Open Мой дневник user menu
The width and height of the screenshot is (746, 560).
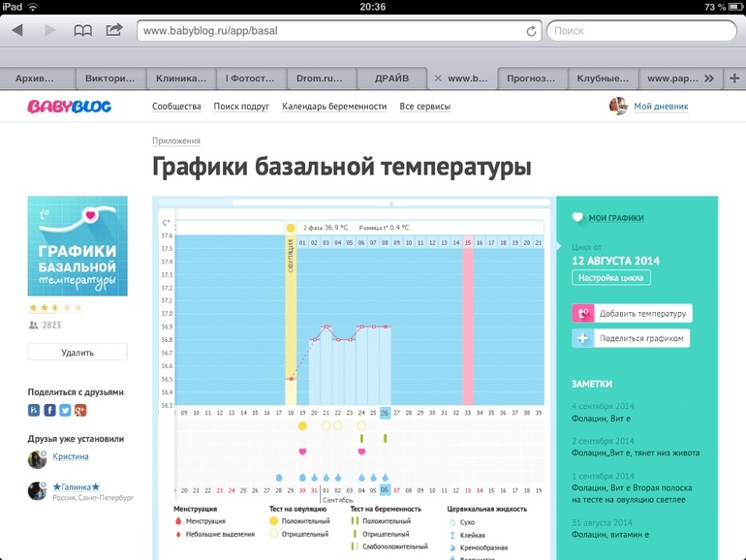[x=661, y=107]
